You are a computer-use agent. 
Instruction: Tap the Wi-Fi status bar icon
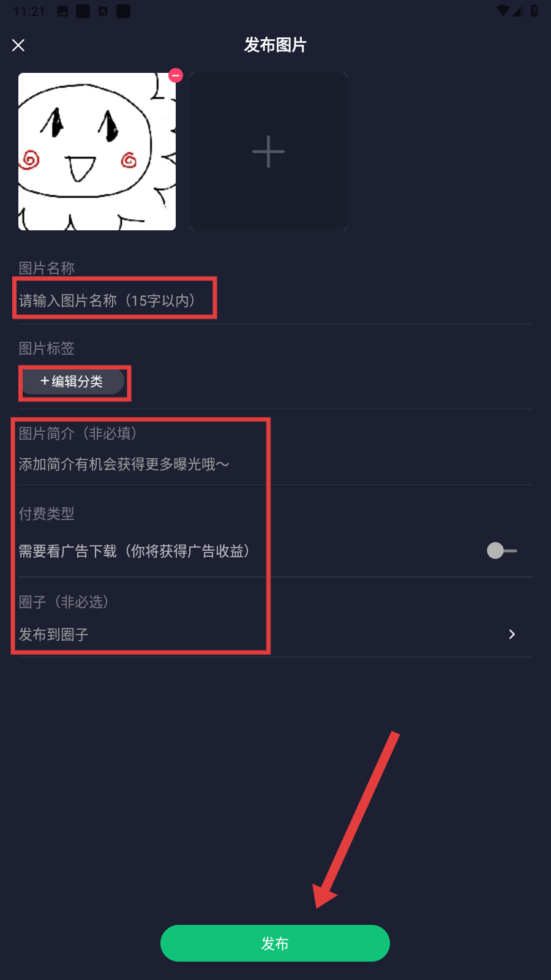click(x=503, y=11)
